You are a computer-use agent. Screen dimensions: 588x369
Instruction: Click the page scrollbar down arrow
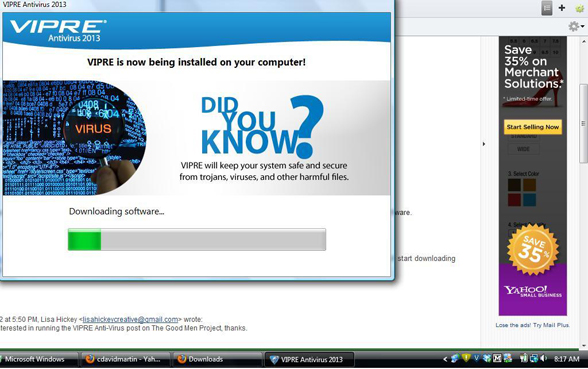pyautogui.click(x=584, y=345)
